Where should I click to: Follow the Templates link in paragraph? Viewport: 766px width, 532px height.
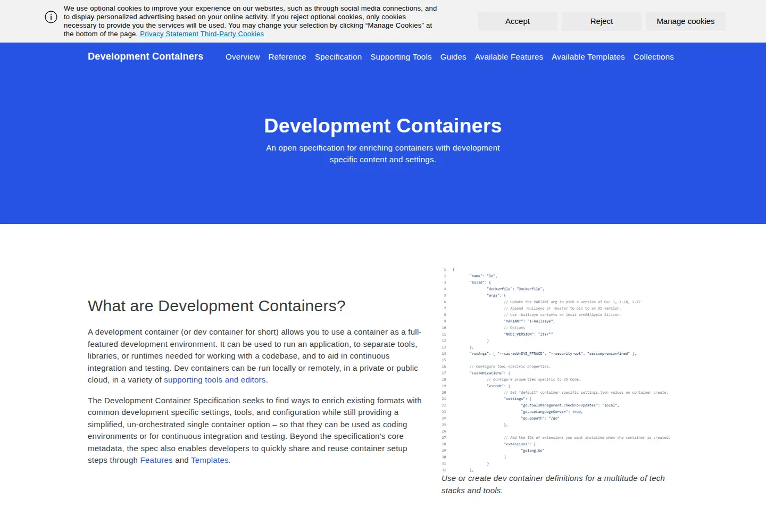(x=210, y=460)
